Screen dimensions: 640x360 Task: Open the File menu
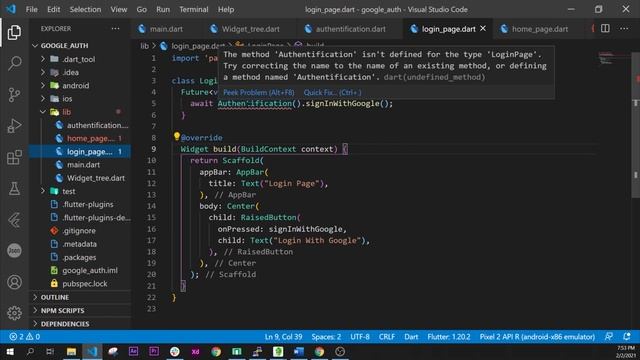point(31,9)
